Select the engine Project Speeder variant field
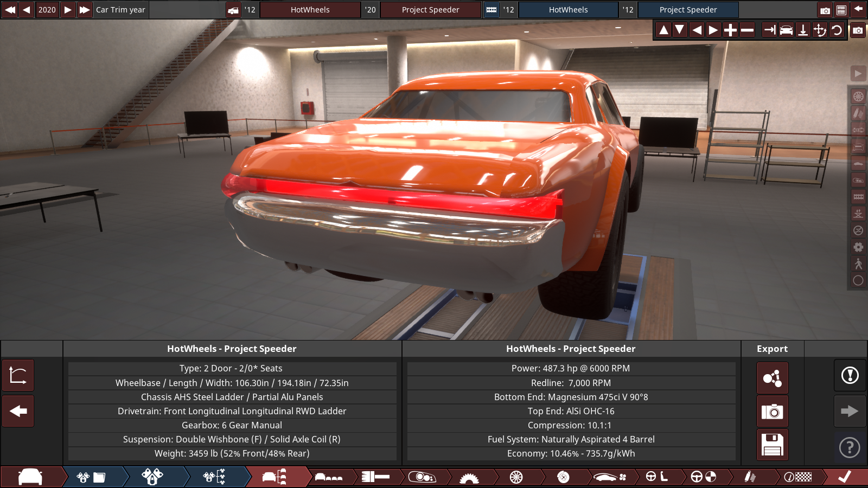 (688, 10)
